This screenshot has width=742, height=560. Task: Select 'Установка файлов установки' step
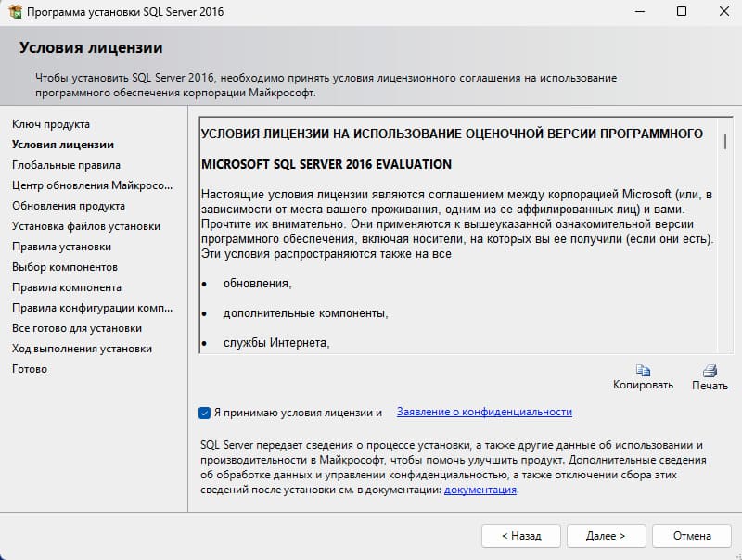pos(86,226)
